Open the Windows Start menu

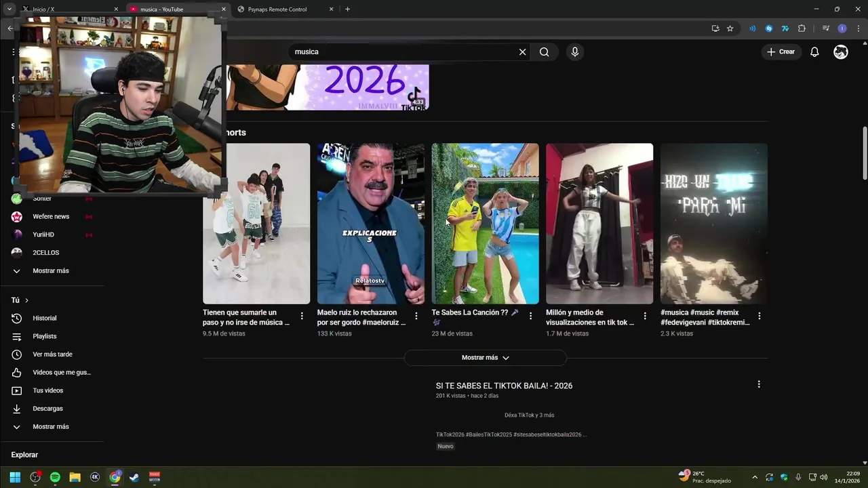(15, 477)
